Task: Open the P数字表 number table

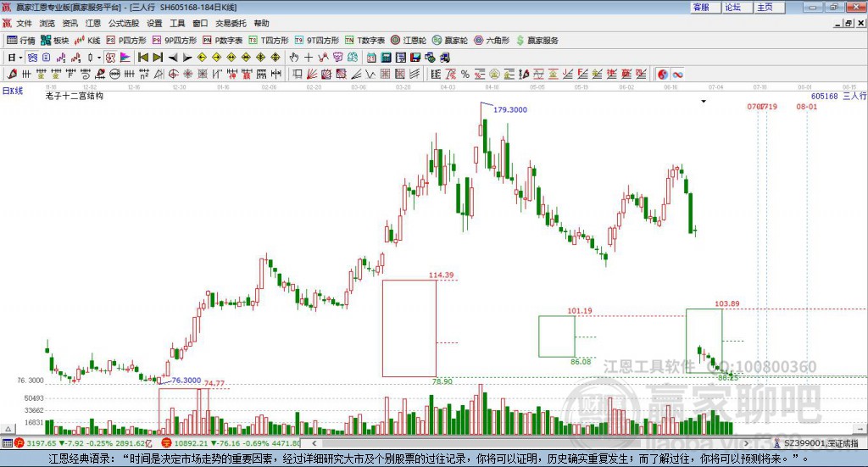Action: coord(223,41)
